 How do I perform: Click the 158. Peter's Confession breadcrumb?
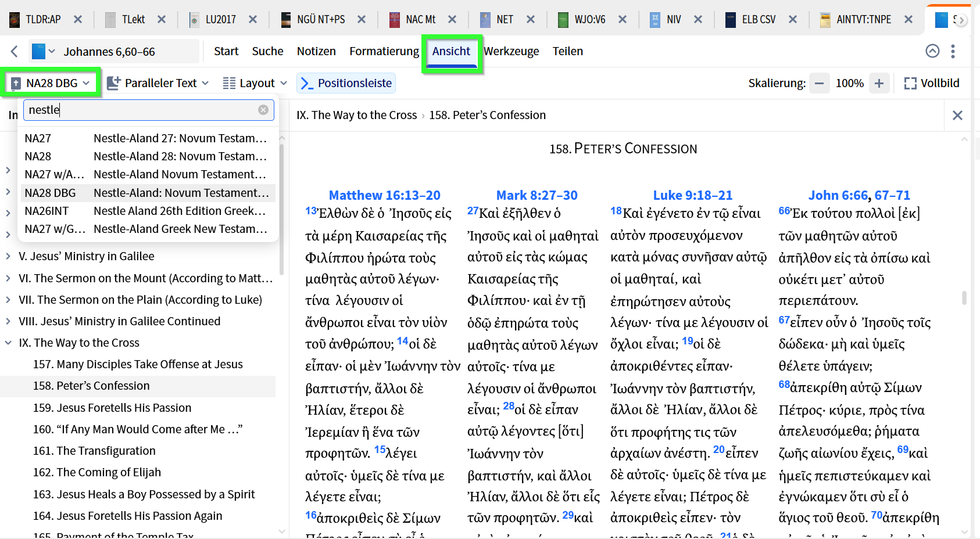click(x=488, y=115)
